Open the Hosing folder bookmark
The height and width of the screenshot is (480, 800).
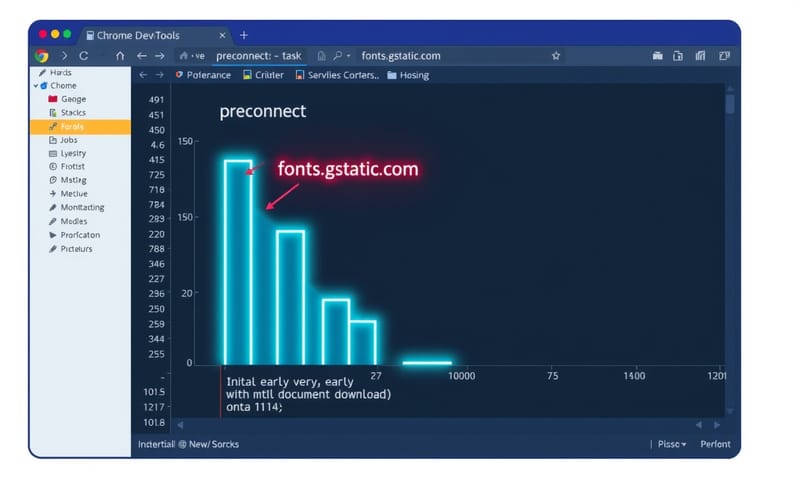[408, 75]
